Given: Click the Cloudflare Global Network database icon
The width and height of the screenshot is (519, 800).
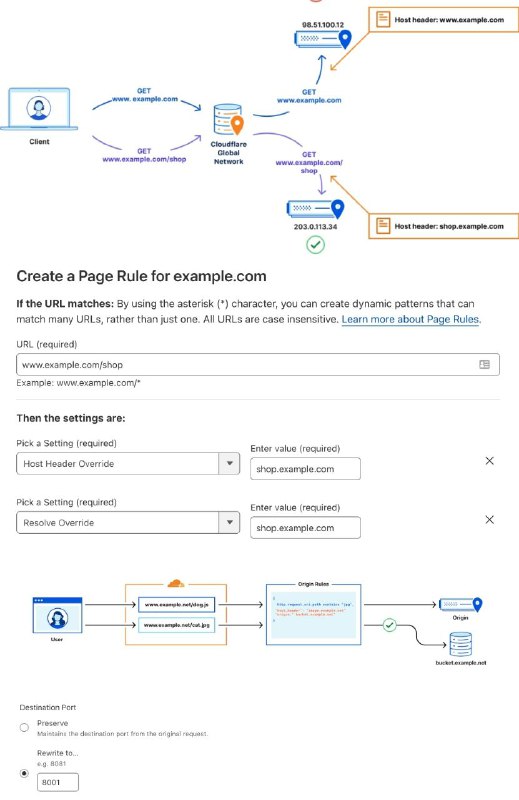Looking at the screenshot, I should click(x=228, y=119).
